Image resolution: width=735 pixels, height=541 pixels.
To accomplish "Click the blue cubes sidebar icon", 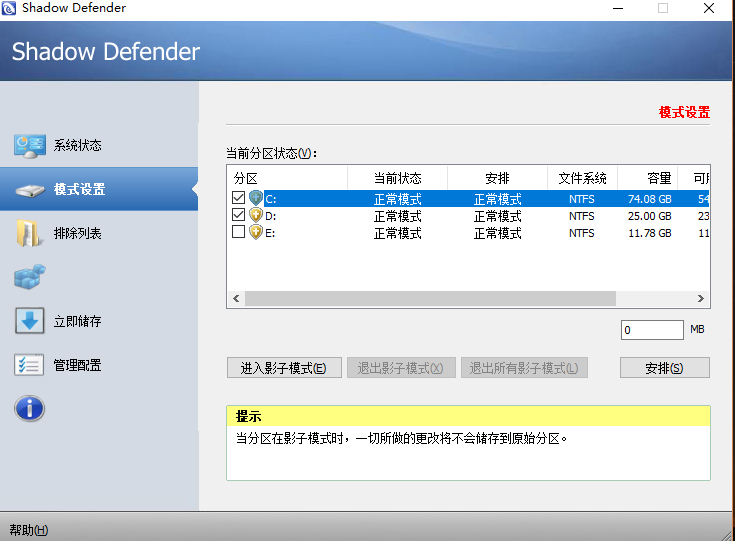I will click(29, 277).
